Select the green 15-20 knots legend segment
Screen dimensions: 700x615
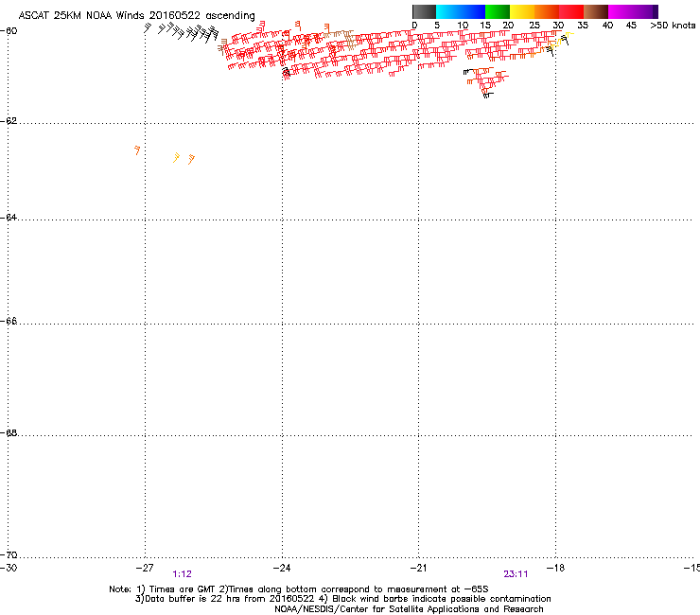tap(498, 11)
